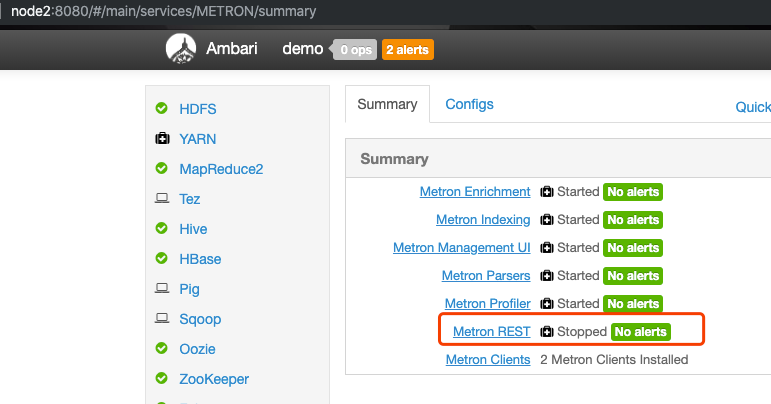Screen dimensions: 771x404
Task: Open the HBase service page
Action: (200, 259)
